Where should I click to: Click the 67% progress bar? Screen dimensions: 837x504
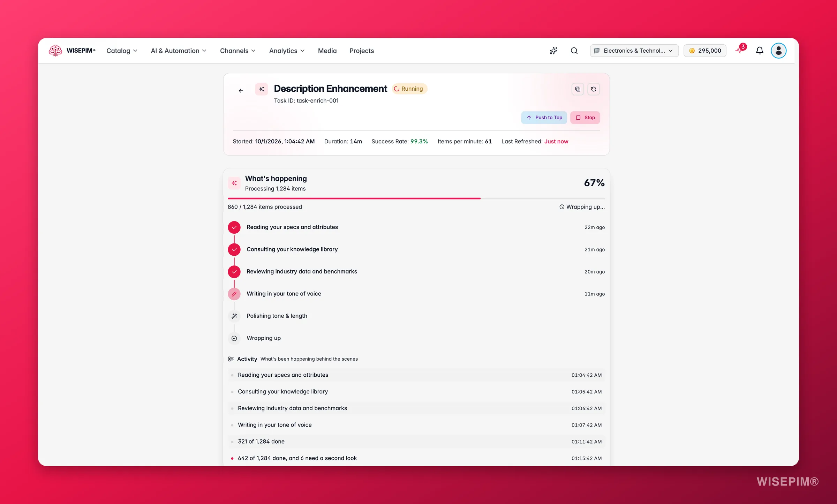point(416,198)
